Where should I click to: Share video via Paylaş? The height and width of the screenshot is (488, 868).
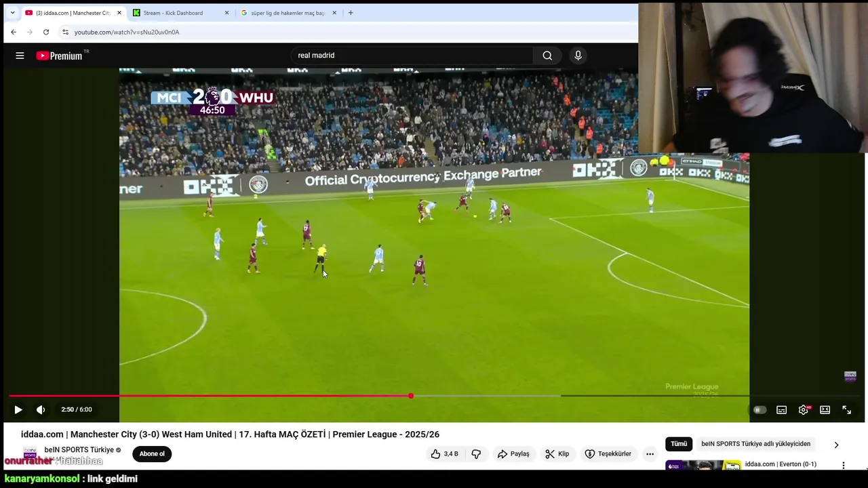[513, 454]
